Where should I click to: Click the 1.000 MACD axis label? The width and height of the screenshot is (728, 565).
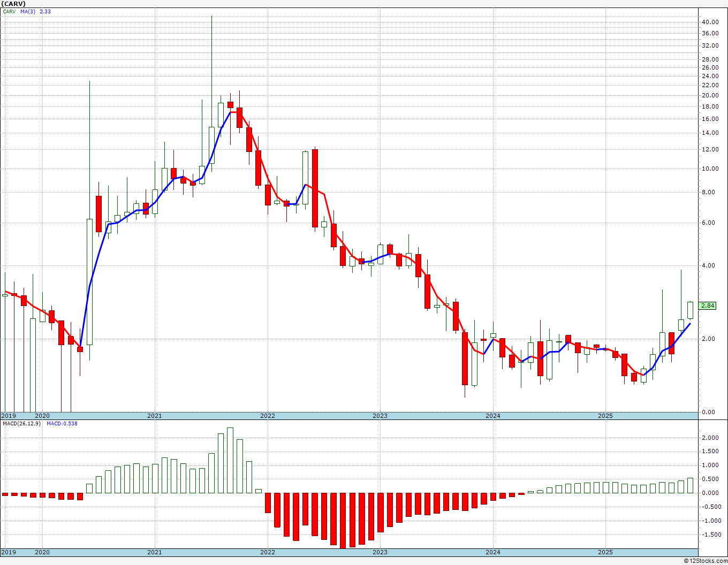710,465
